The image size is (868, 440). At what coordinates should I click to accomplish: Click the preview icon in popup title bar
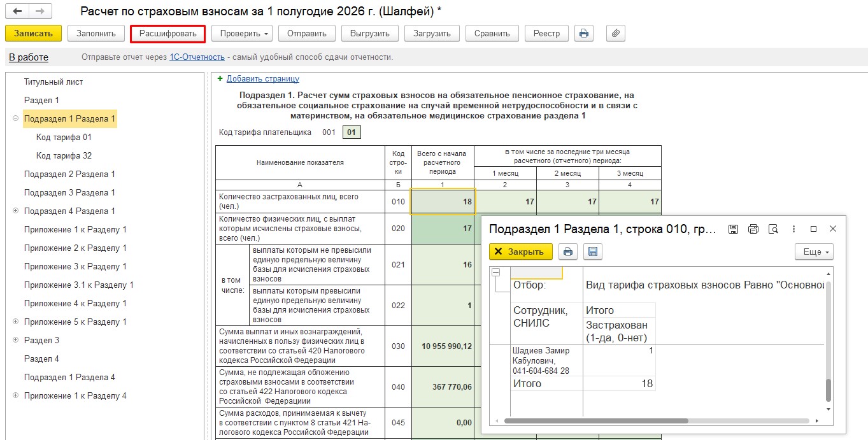point(773,229)
